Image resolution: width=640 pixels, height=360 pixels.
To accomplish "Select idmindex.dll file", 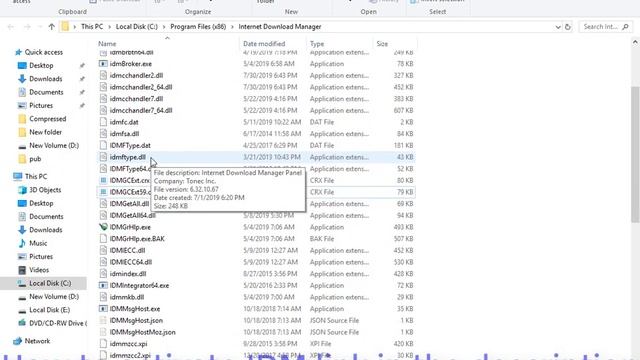I will coord(128,274).
